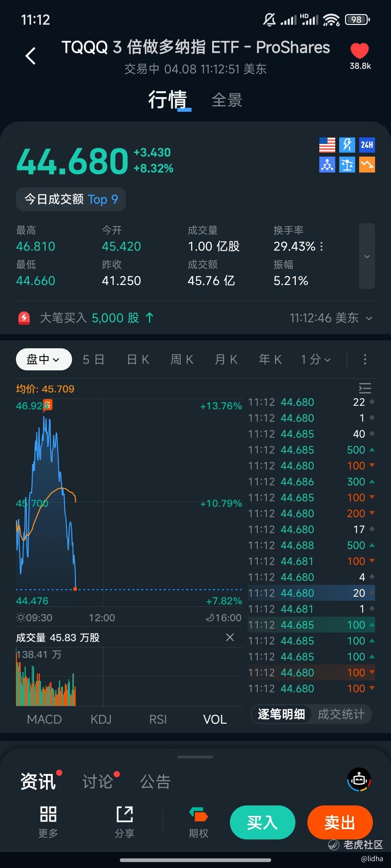The height and width of the screenshot is (868, 391).
Task: Tap the 最高 46.810 value
Action: [35, 247]
